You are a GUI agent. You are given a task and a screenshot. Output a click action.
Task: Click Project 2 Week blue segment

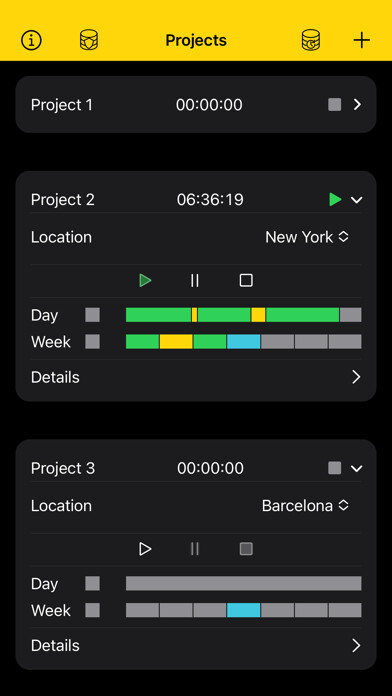[x=243, y=342]
